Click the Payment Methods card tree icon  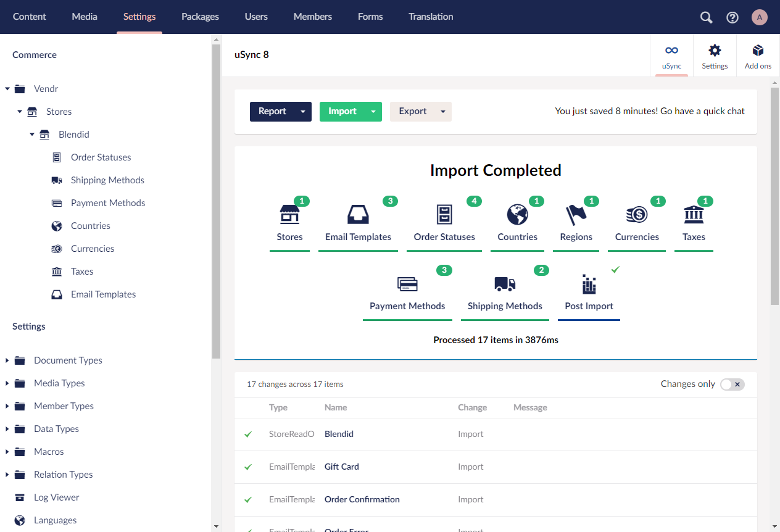coord(57,203)
